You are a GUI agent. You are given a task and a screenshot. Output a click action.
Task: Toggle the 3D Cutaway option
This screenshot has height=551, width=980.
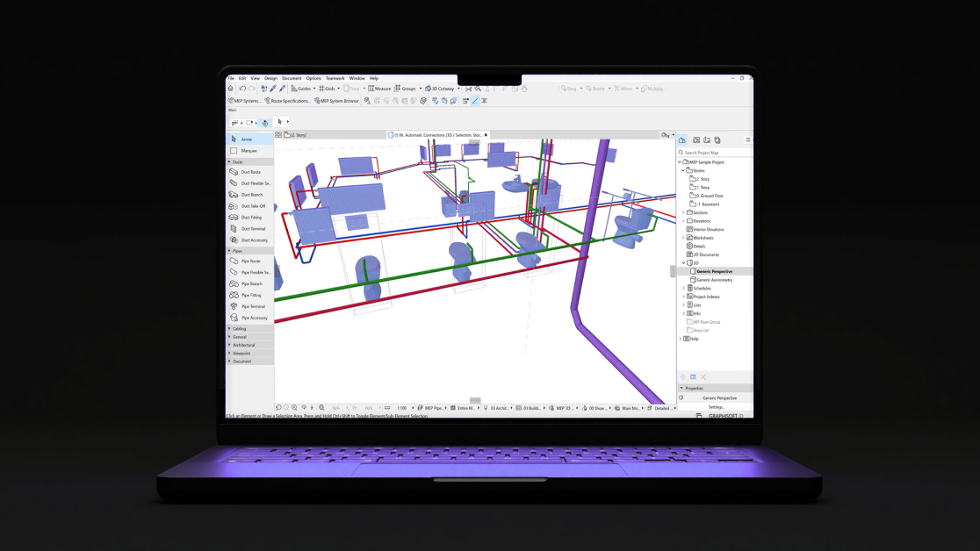point(441,89)
